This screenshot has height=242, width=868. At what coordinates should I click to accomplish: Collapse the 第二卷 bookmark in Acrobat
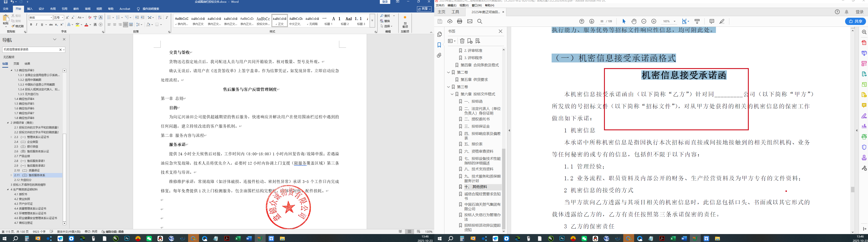coord(449,72)
